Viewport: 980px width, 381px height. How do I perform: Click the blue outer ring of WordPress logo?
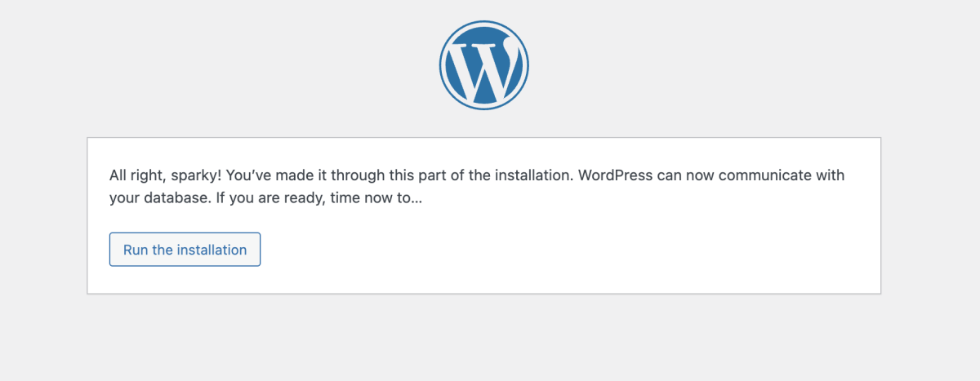coord(484,23)
